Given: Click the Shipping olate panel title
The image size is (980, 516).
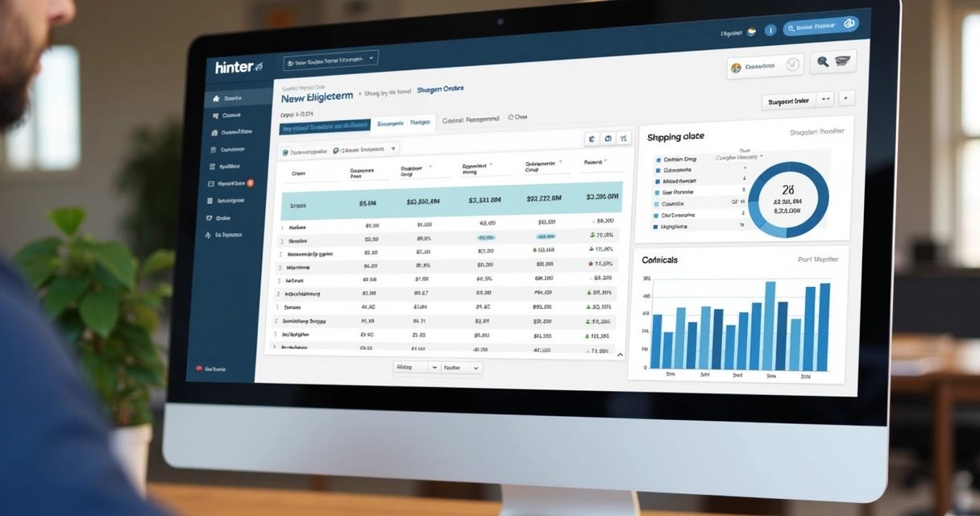Looking at the screenshot, I should pos(676,137).
